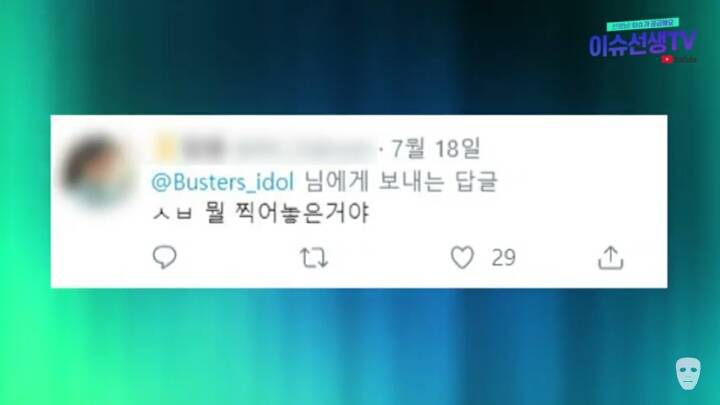The image size is (720, 405).
Task: View the 29 likes count
Action: (504, 258)
